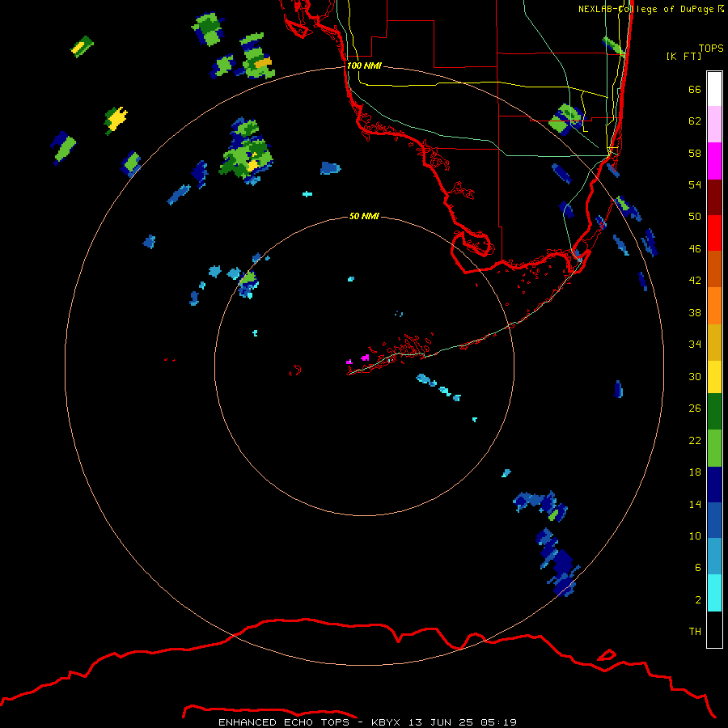This screenshot has height=728, width=728.
Task: Select the 6 legend value
Action: [x=698, y=568]
